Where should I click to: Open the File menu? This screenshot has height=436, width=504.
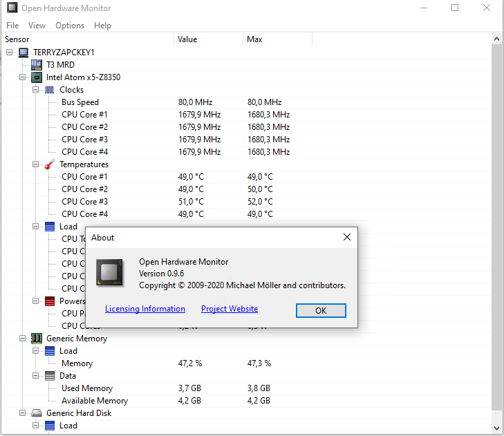(12, 26)
